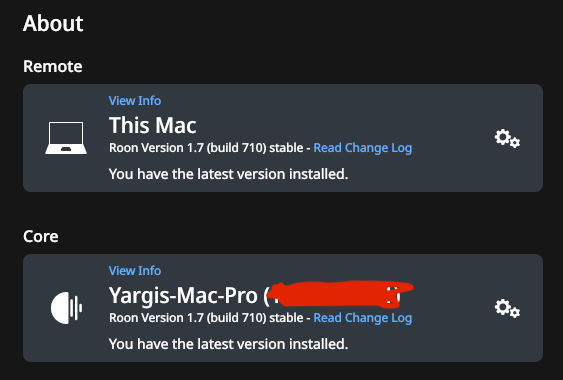The image size is (563, 380).
Task: Select the Yargis-Mac-Pro core name
Action: coord(183,296)
